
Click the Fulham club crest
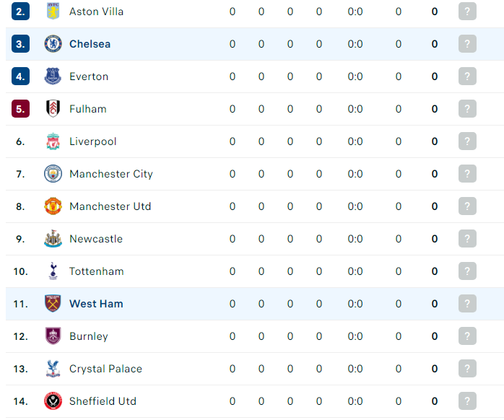pos(53,109)
